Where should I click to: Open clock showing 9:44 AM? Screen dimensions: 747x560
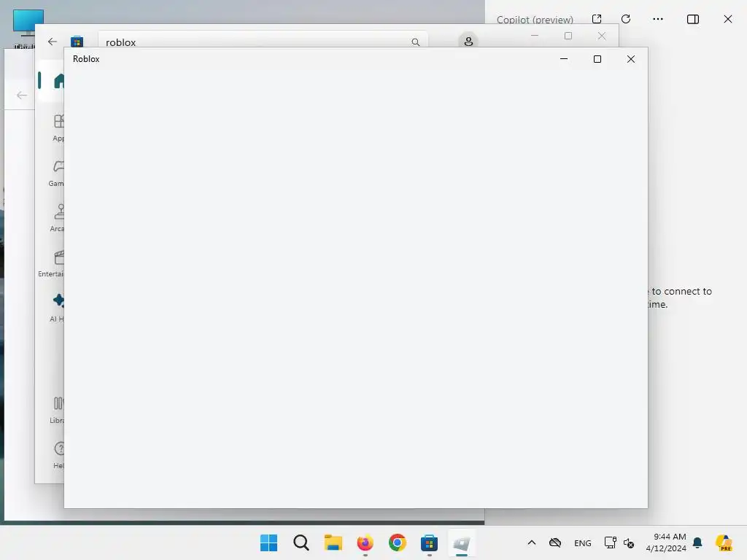(x=666, y=542)
